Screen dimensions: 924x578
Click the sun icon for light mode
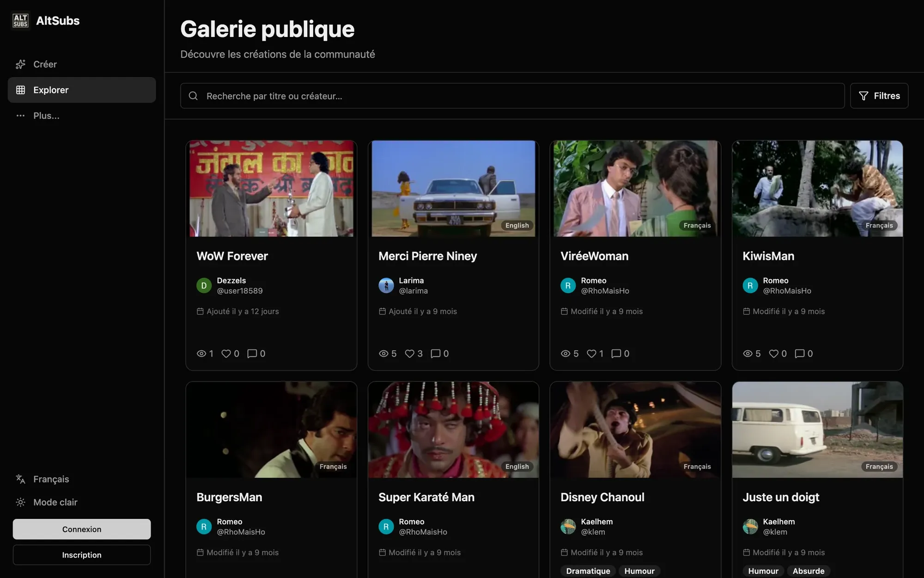(x=20, y=502)
